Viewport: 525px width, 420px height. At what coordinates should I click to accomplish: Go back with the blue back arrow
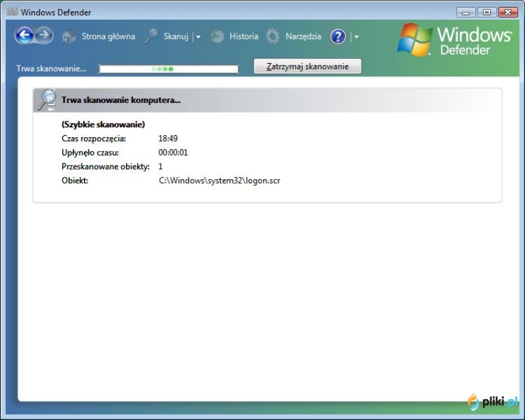[24, 35]
